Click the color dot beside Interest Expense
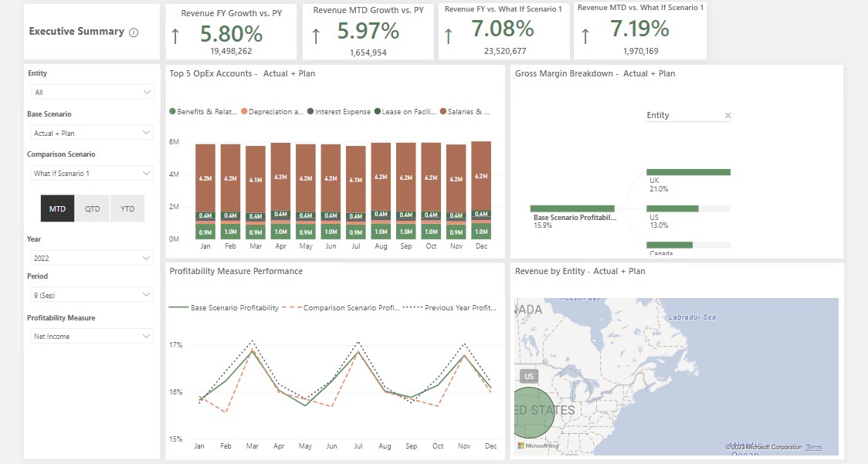This screenshot has height=464, width=868. [310, 110]
